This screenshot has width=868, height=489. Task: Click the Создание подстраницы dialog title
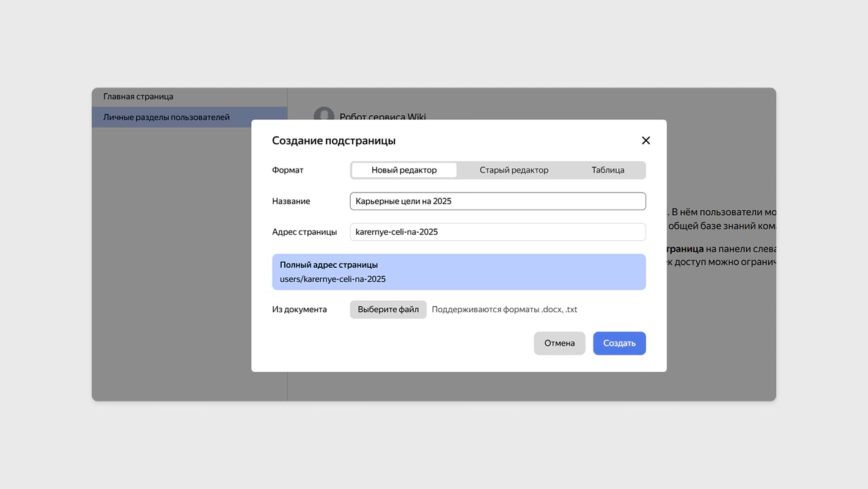click(x=334, y=141)
